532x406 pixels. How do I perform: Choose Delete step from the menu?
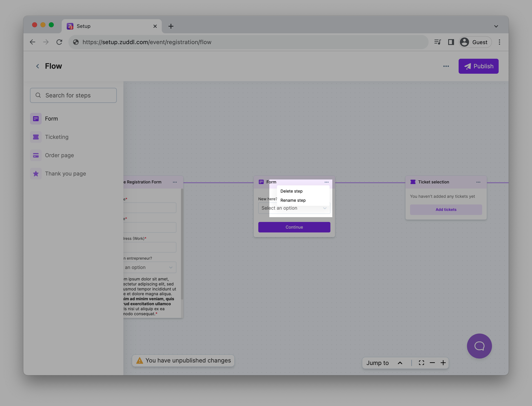click(x=291, y=191)
